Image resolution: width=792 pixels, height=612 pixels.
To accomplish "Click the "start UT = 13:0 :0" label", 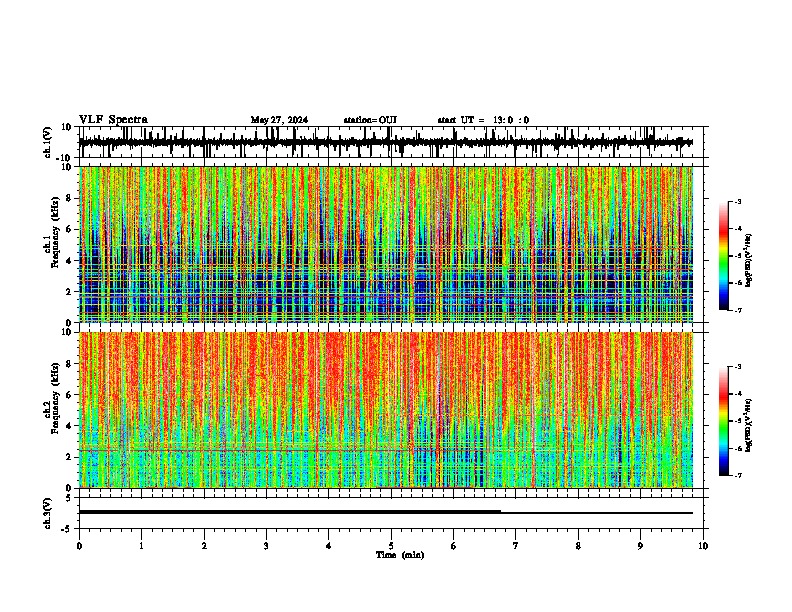I will [x=483, y=120].
